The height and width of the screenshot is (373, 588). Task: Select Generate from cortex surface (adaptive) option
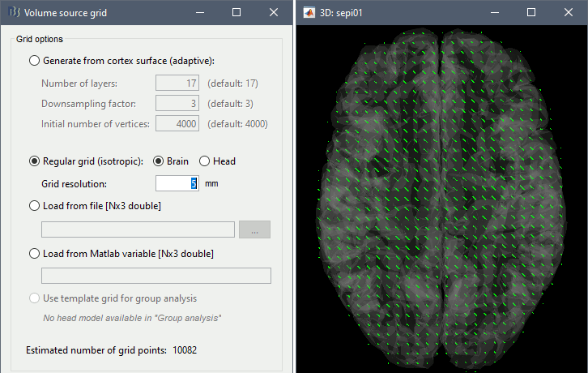[x=34, y=60]
